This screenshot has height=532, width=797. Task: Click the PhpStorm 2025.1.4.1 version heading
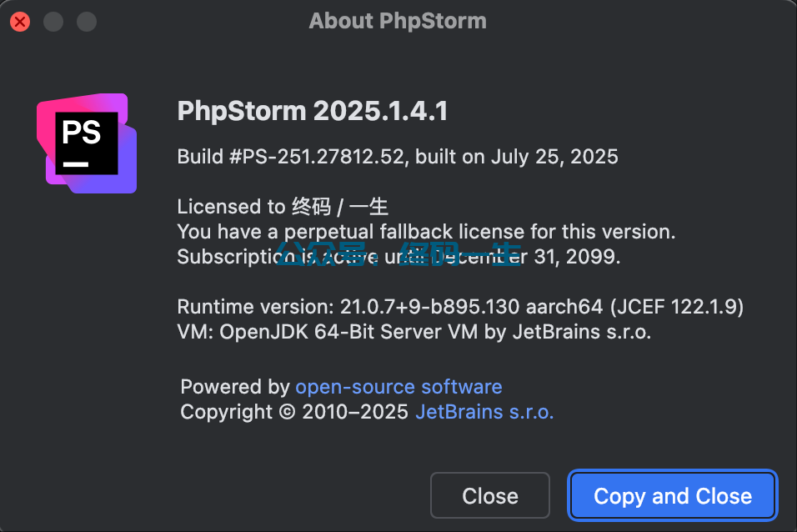pos(313,111)
